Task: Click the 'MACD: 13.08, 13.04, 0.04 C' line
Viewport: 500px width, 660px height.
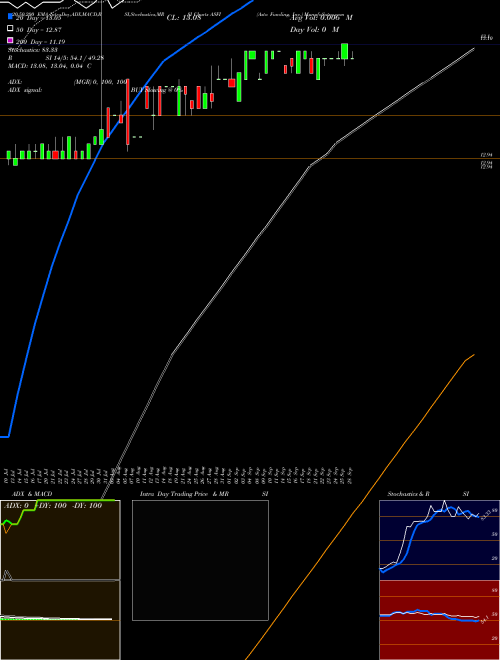Action: pyautogui.click(x=50, y=66)
